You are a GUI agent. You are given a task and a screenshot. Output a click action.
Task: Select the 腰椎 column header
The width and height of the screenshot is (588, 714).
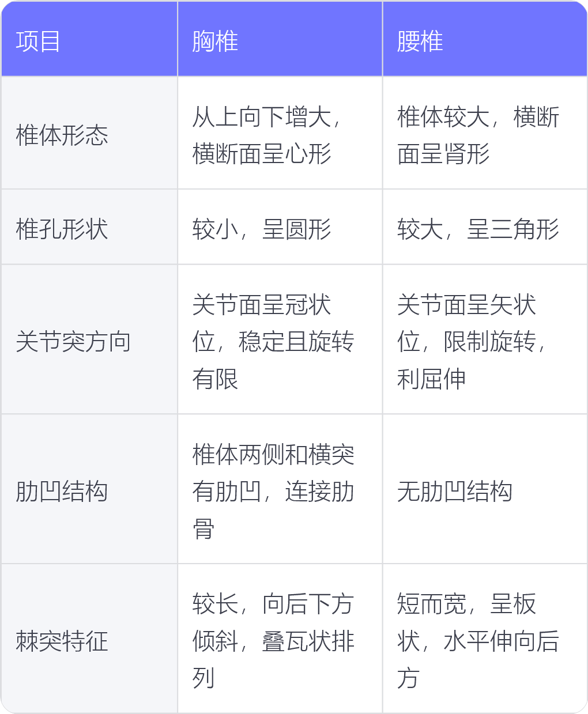[x=485, y=39]
